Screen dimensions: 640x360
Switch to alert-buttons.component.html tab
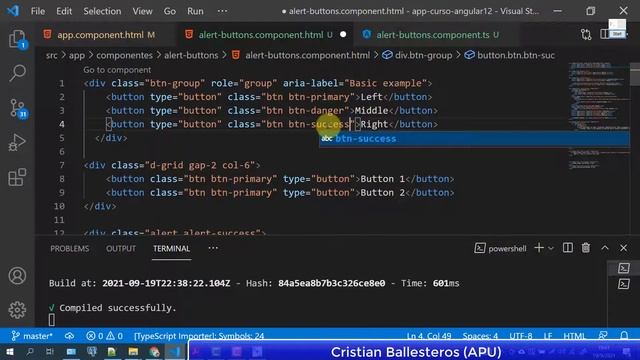click(260, 35)
